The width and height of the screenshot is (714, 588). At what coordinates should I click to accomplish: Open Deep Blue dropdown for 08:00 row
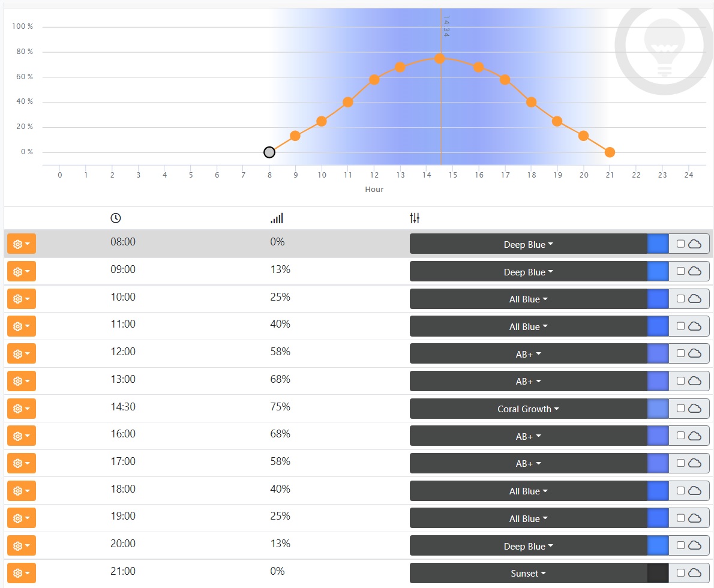pos(528,245)
